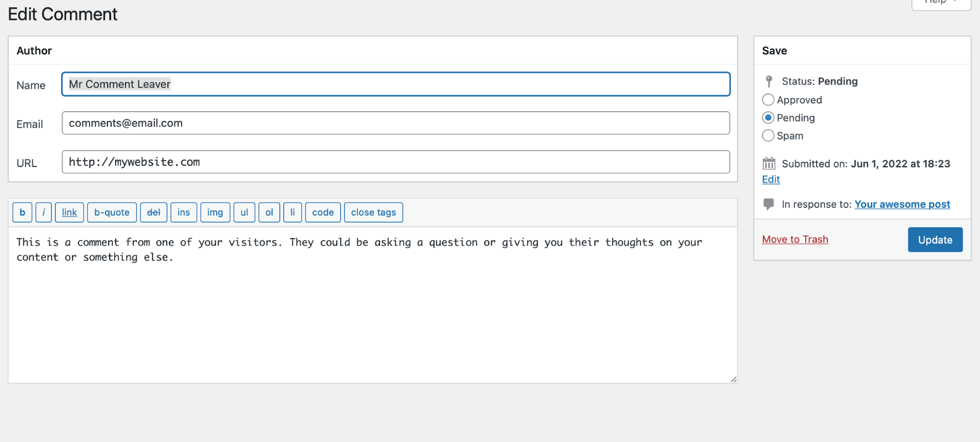Select the Approved status radio button
This screenshot has width=980, height=442.
pos(768,99)
